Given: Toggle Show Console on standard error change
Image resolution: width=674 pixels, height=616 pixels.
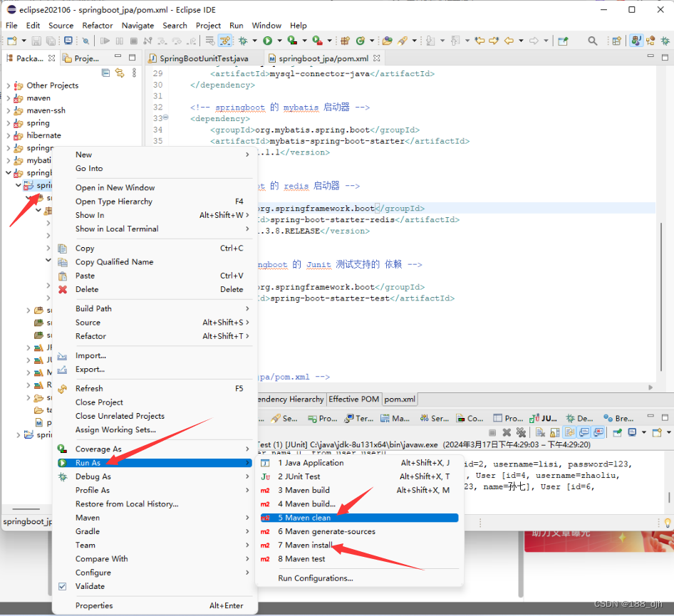Looking at the screenshot, I should click(598, 432).
